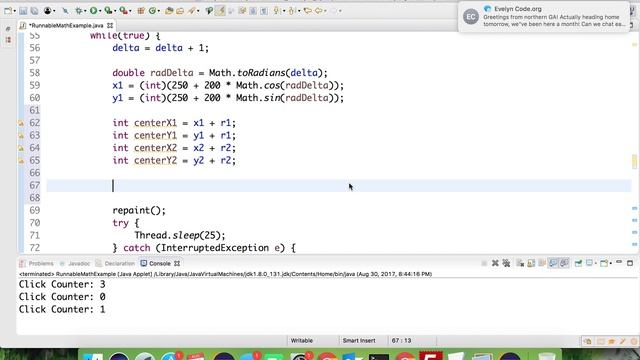
Task: Click the Pin Console icon
Action: point(578,263)
